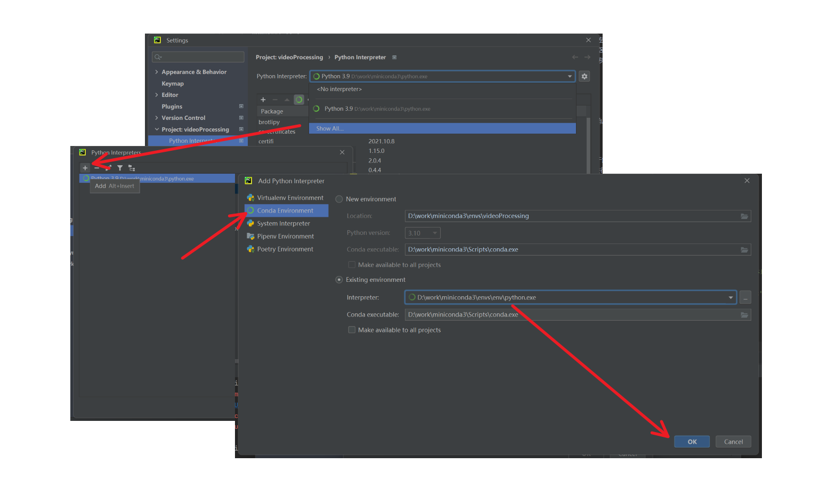This screenshot has width=820, height=504.
Task: Select Virtualenv Environment in Add Python Interpreter
Action: (287, 198)
